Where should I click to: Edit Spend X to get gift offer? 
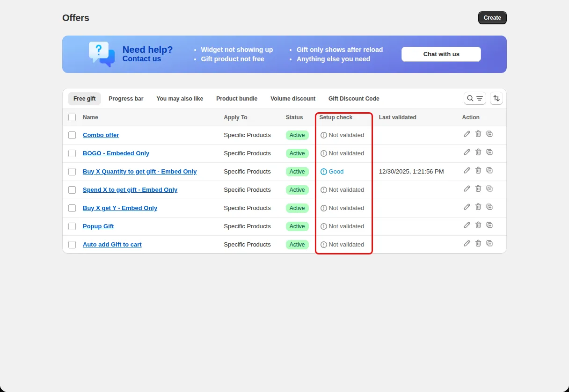(x=467, y=189)
